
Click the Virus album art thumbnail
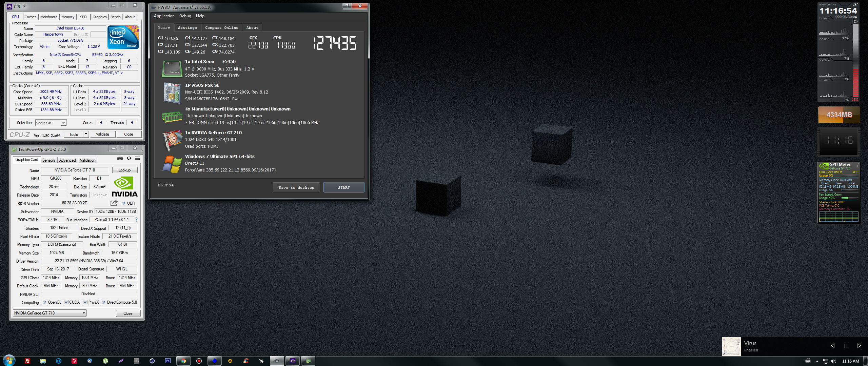coord(731,346)
